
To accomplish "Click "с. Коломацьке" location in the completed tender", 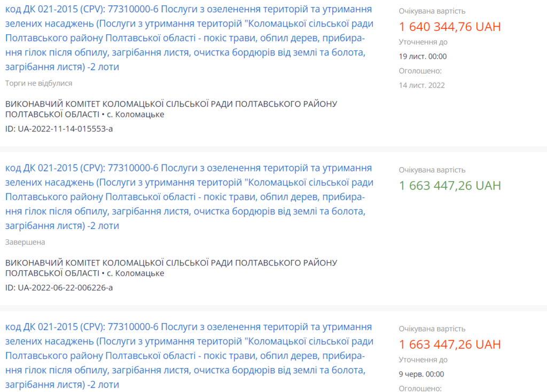I will coord(135,273).
